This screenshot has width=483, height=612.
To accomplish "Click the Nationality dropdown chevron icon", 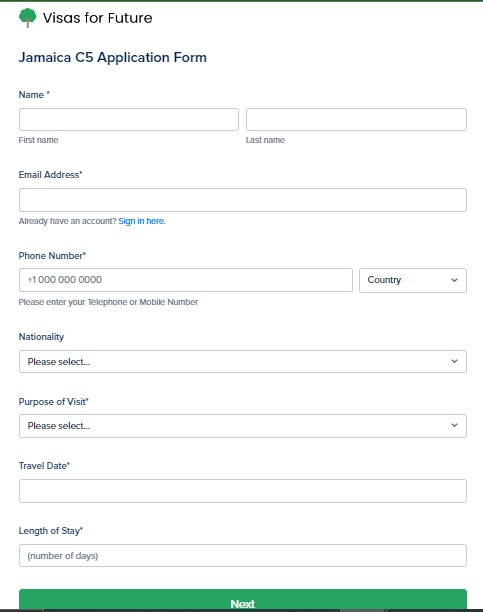I will coord(454,361).
